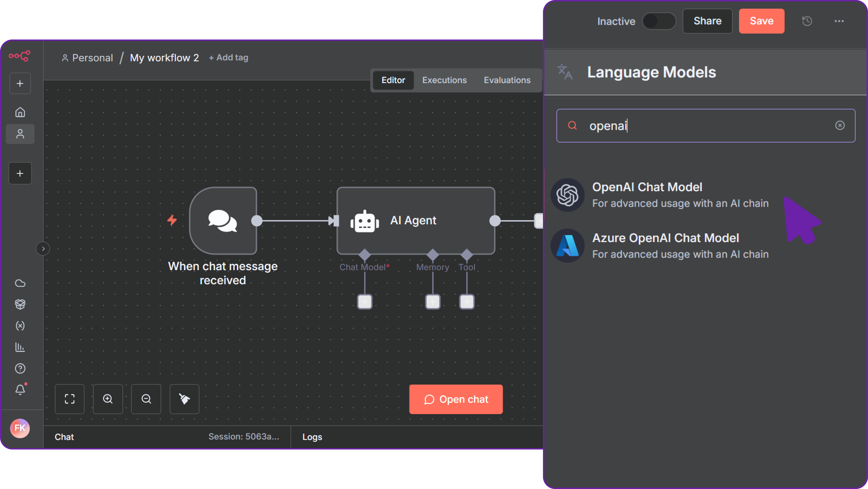Toggle the Inactive workflow switch
868x489 pixels.
pos(658,21)
